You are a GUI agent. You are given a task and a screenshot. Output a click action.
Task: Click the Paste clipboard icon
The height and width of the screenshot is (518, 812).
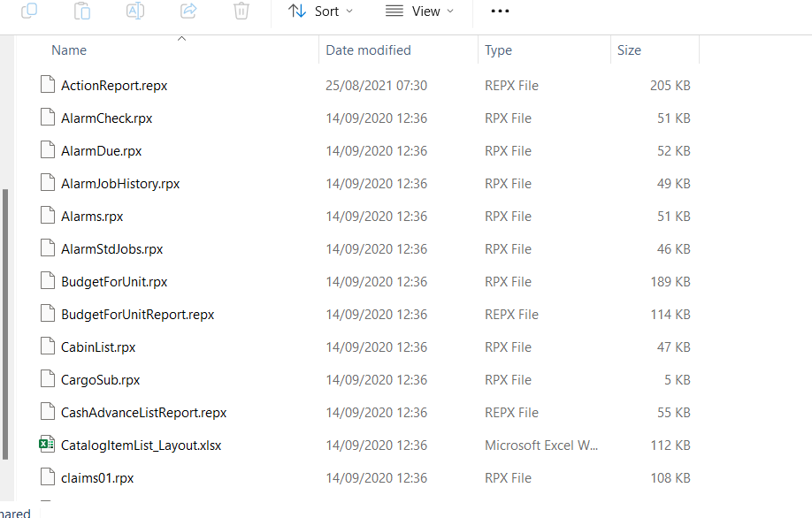pyautogui.click(x=82, y=11)
